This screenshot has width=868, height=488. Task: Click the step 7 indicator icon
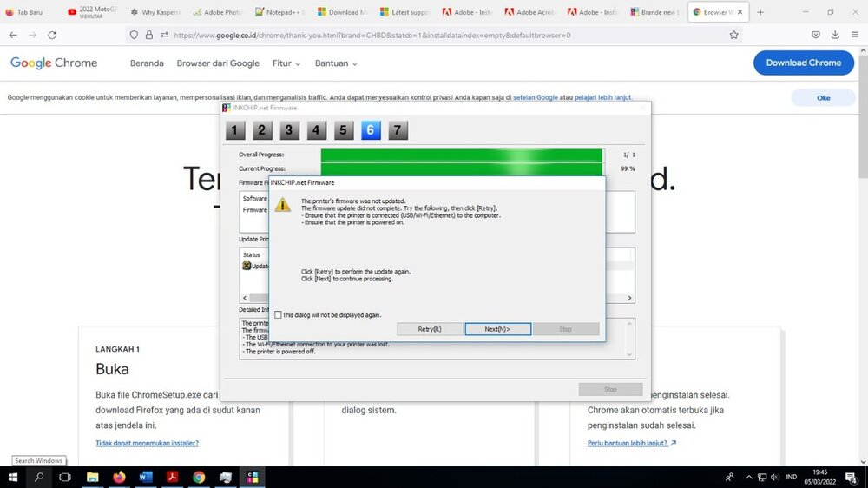click(398, 130)
